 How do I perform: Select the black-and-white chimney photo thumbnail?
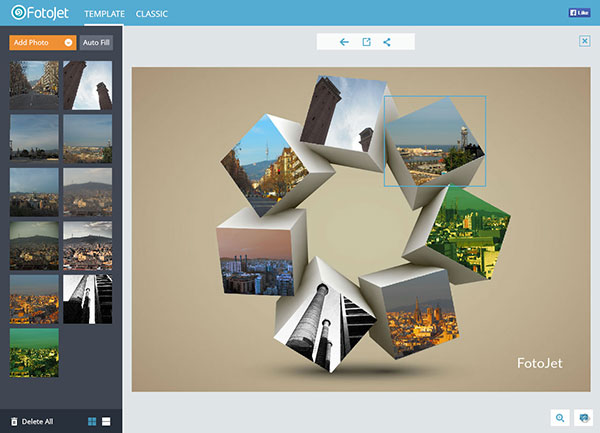click(88, 299)
